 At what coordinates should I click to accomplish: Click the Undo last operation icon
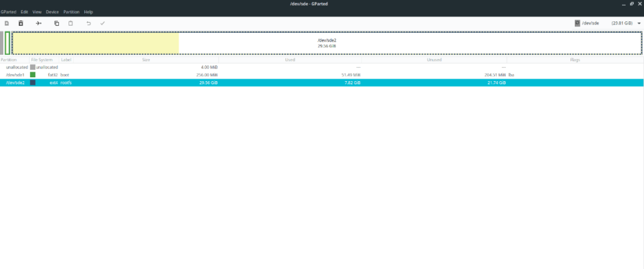89,23
